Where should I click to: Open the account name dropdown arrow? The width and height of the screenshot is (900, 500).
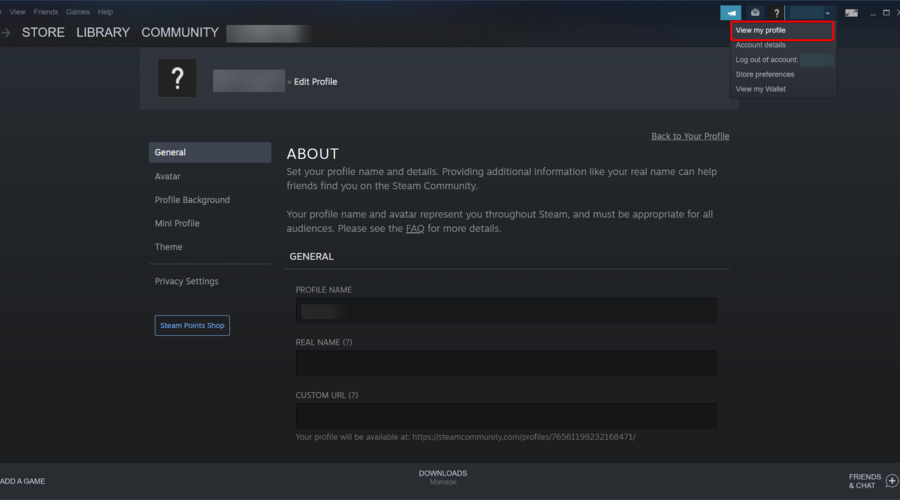(828, 13)
